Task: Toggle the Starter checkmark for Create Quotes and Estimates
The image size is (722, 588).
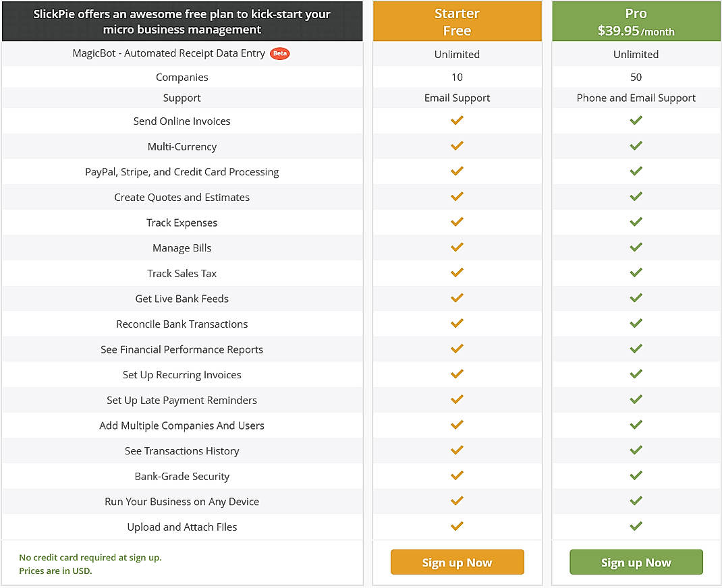Action: coord(457,197)
